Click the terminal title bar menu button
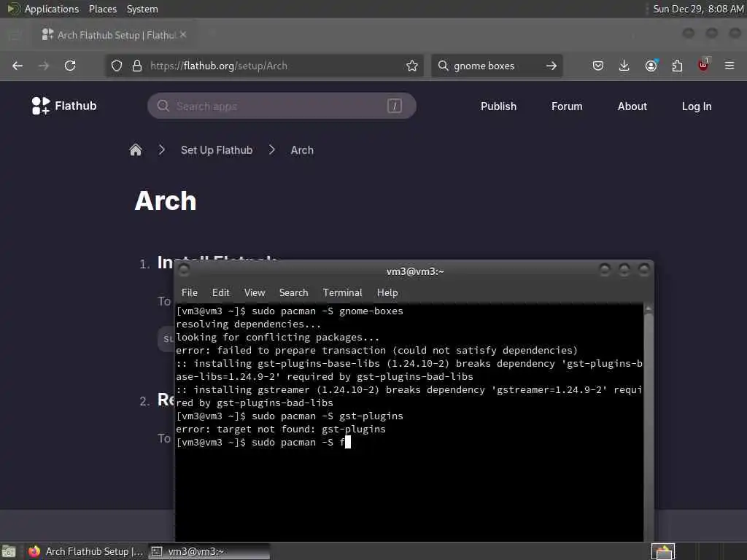This screenshot has height=560, width=747. coord(184,271)
